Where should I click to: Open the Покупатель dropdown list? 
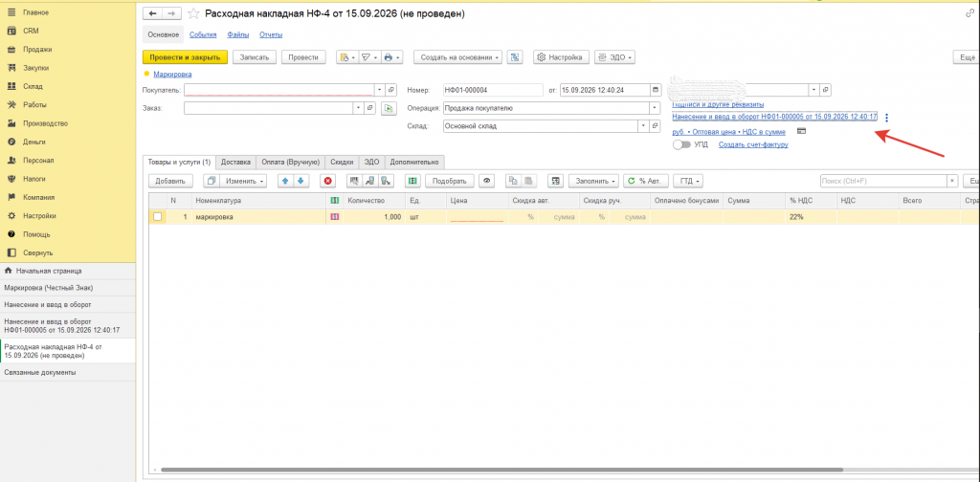coord(379,90)
